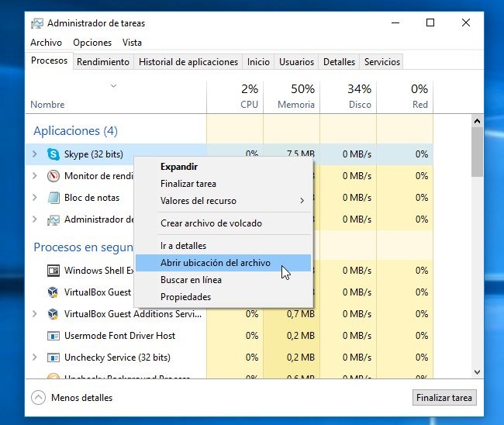Switch to the Rendimiento tab
This screenshot has height=425, width=504.
pyautogui.click(x=103, y=62)
